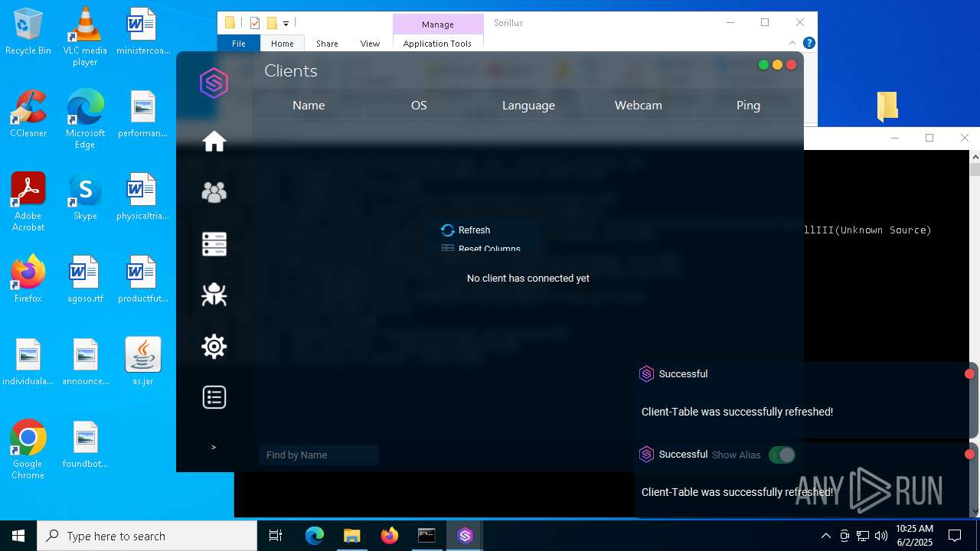Select Firefox desktop icon
This screenshot has height=551, width=980.
[x=28, y=279]
